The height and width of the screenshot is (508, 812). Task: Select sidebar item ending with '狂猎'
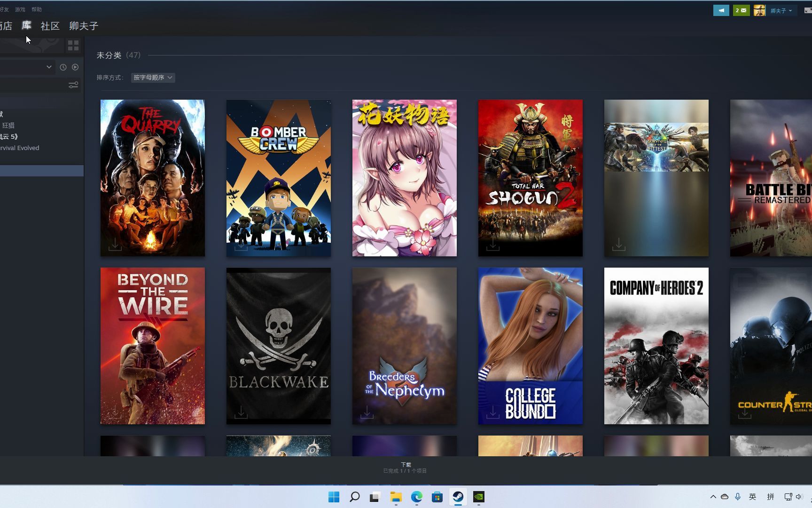pyautogui.click(x=8, y=125)
